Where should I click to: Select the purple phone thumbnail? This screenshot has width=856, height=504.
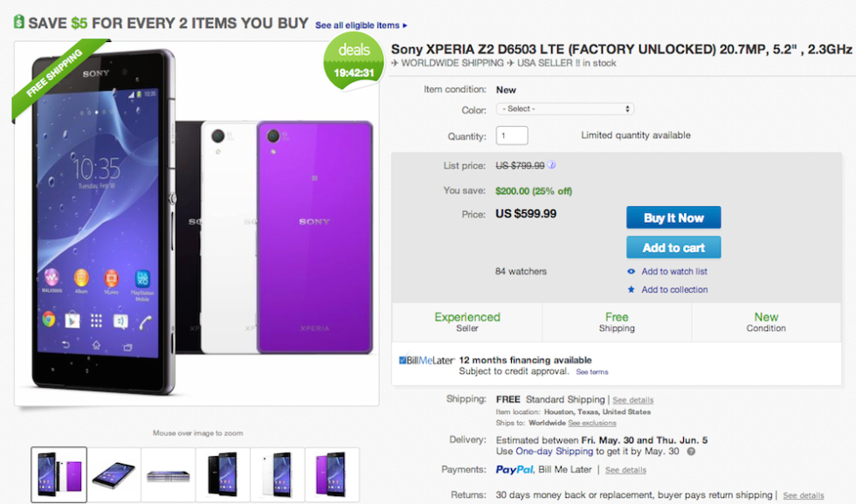click(332, 474)
